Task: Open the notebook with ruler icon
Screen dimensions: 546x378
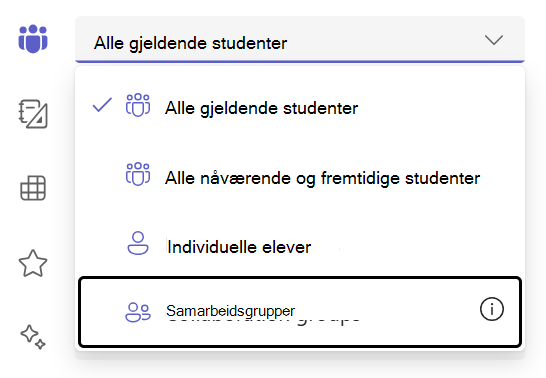Action: tap(33, 114)
